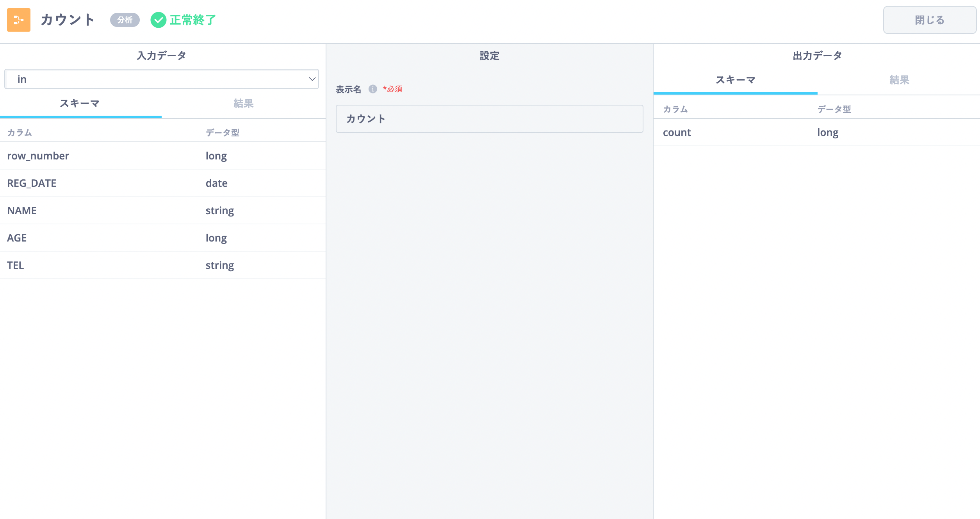Click the 分析 category badge
This screenshot has height=519, width=980.
(125, 20)
